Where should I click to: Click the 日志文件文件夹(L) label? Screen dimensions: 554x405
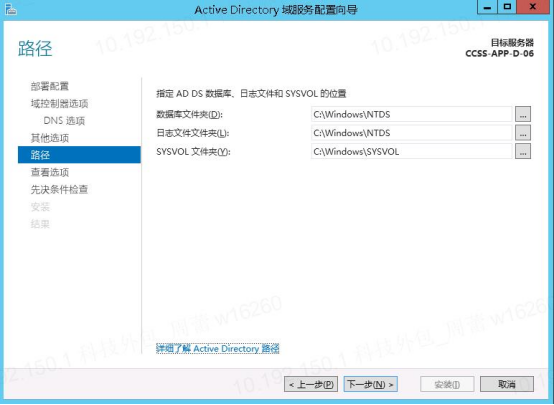coord(193,133)
